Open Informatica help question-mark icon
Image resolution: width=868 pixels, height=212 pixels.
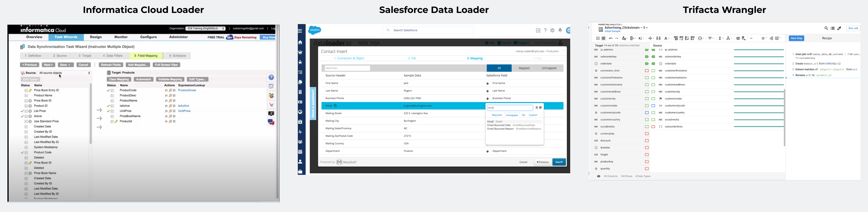271,78
